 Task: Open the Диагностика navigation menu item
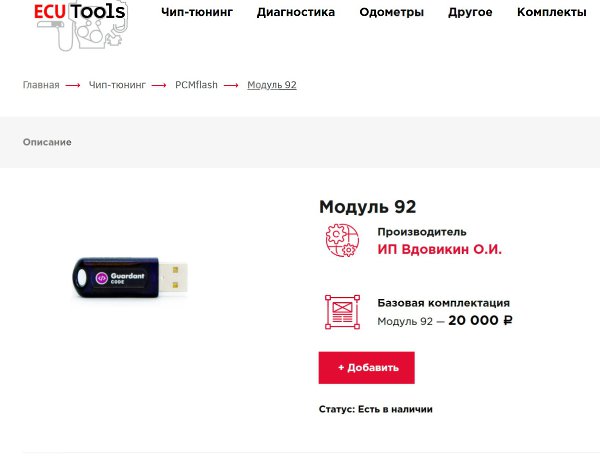(x=296, y=13)
